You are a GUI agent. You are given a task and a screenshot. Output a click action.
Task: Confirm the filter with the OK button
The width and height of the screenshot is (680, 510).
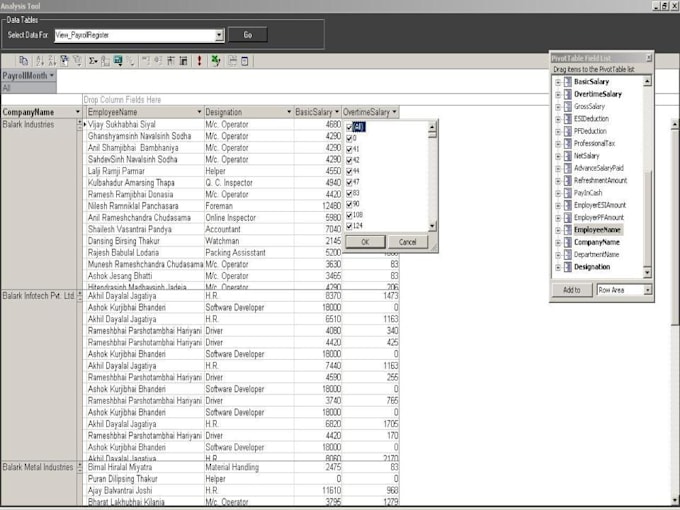coord(365,242)
